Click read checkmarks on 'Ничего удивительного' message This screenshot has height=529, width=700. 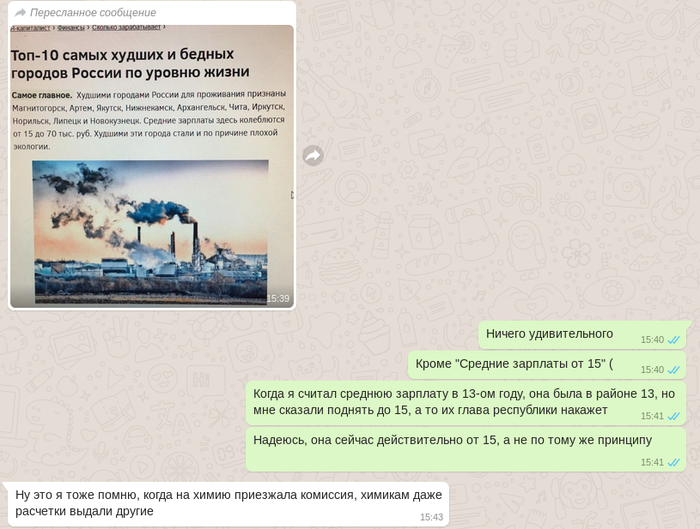point(674,340)
